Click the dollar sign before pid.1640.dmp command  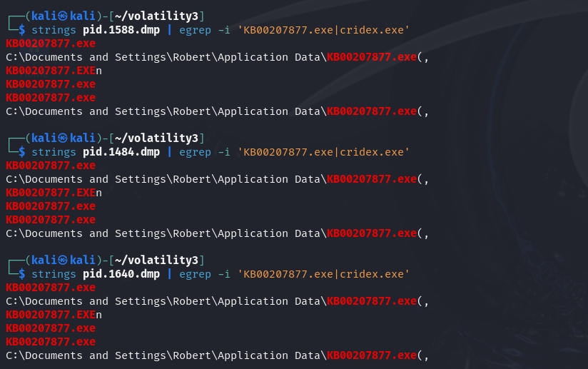click(x=21, y=274)
